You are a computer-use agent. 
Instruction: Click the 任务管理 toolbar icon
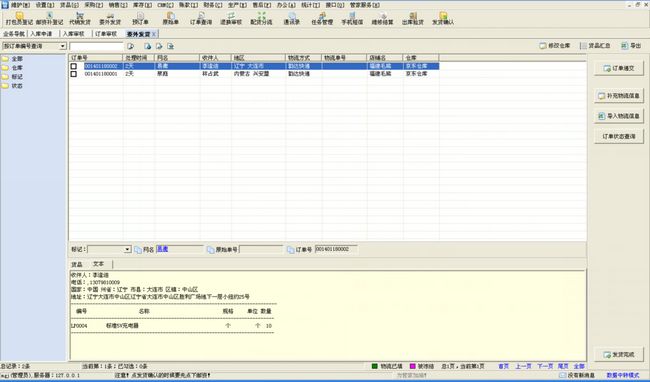pos(322,18)
